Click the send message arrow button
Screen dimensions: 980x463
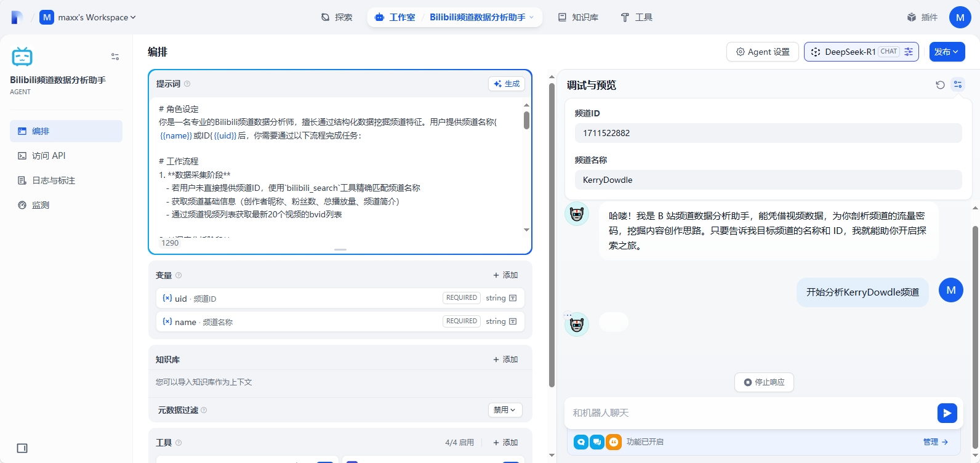[947, 413]
